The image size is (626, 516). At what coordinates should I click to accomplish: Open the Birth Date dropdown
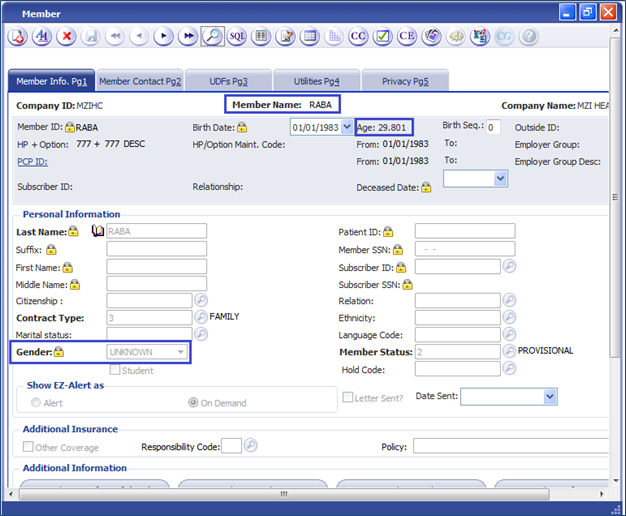point(346,127)
